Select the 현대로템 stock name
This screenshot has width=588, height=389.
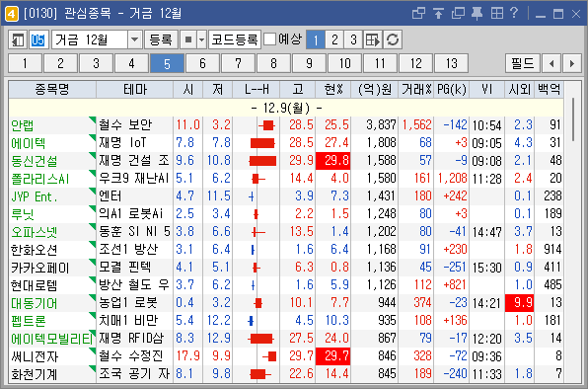click(35, 285)
